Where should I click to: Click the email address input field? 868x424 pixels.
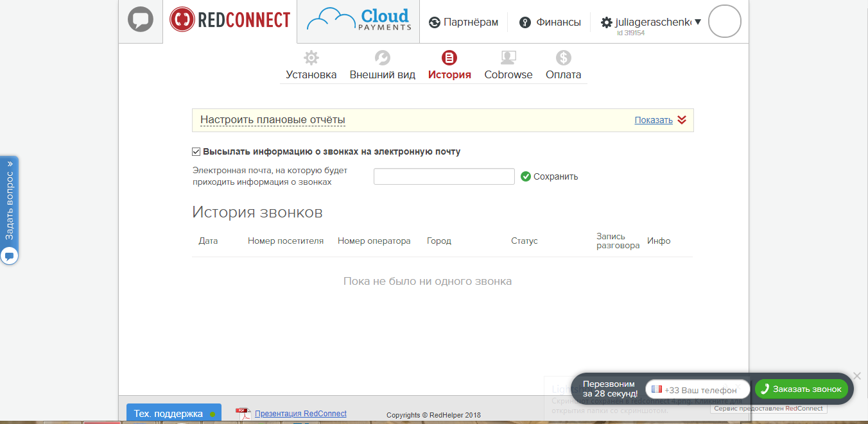444,176
